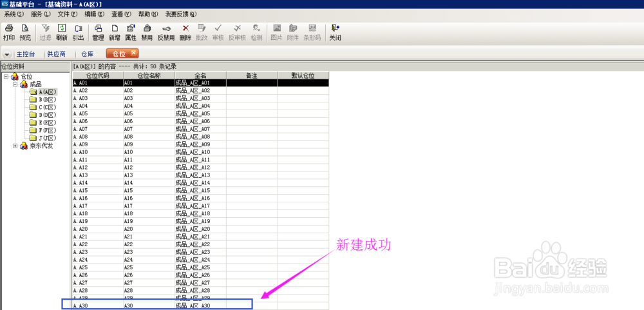Select the row with code A.A01
The image size is (644, 310).
click(200, 83)
